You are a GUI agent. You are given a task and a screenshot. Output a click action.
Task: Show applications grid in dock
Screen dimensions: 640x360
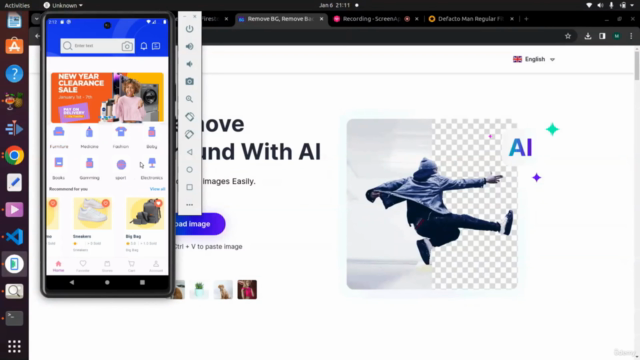pyautogui.click(x=14, y=346)
